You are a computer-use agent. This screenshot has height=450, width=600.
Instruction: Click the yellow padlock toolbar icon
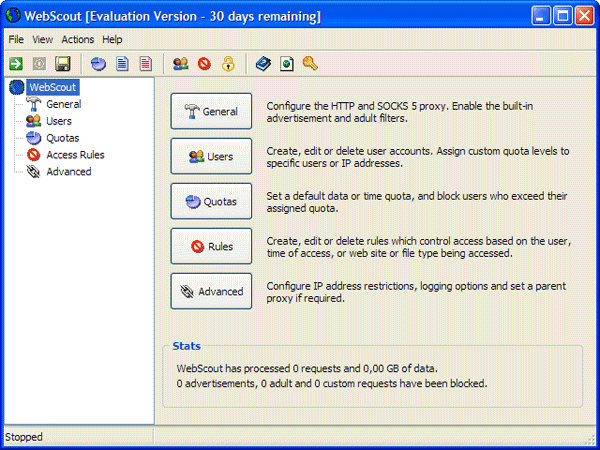pos(228,64)
